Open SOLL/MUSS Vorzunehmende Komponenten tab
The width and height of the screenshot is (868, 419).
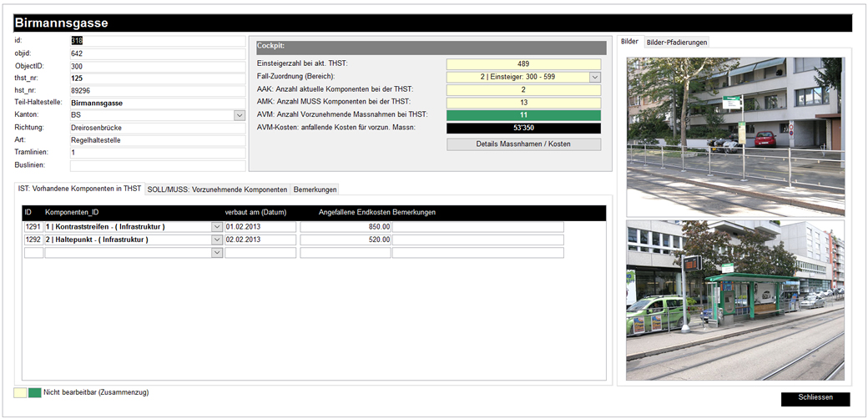click(217, 189)
